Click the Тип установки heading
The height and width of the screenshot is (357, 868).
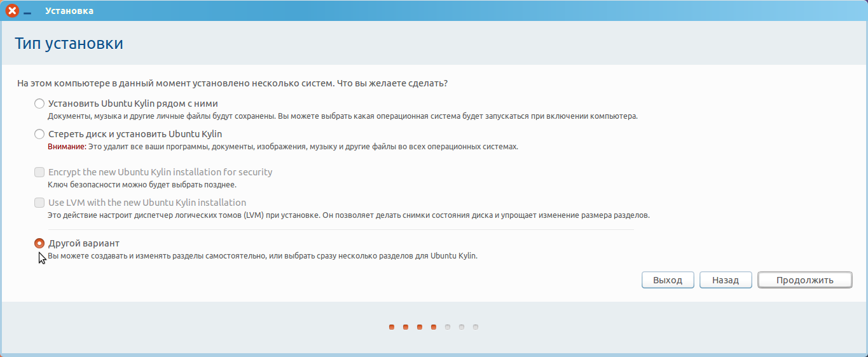tap(69, 44)
